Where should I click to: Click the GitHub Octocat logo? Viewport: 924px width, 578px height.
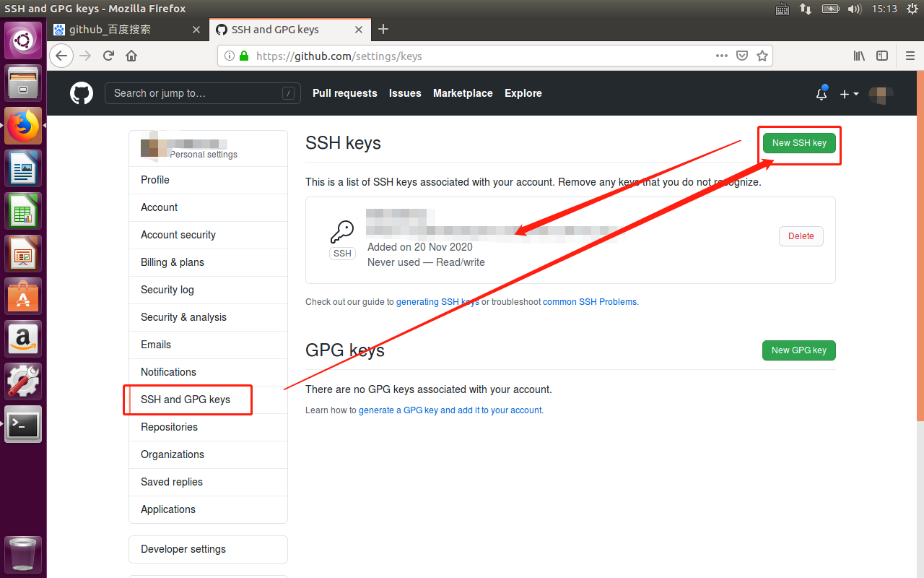click(x=82, y=93)
